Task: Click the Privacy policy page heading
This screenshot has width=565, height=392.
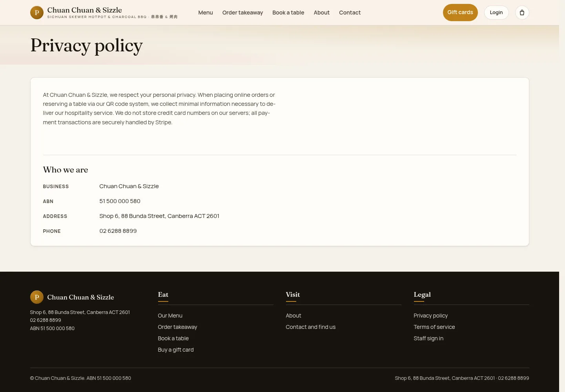Action: pyautogui.click(x=87, y=45)
